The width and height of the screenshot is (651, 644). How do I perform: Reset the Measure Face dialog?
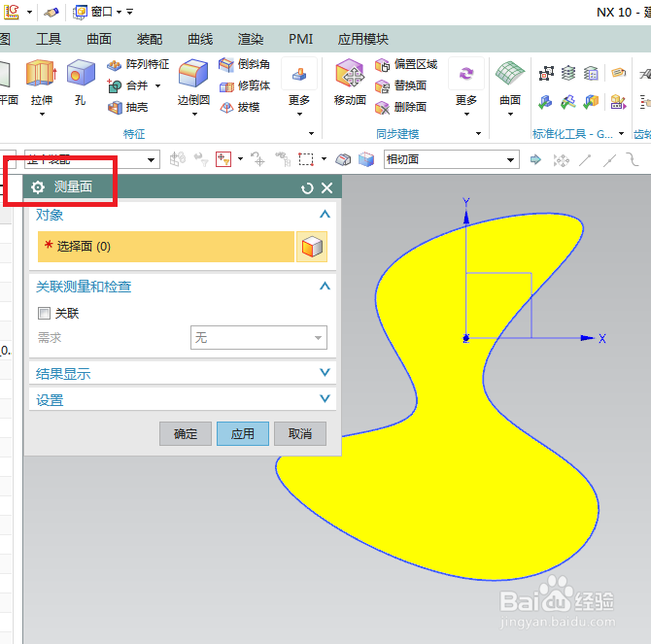click(x=307, y=188)
